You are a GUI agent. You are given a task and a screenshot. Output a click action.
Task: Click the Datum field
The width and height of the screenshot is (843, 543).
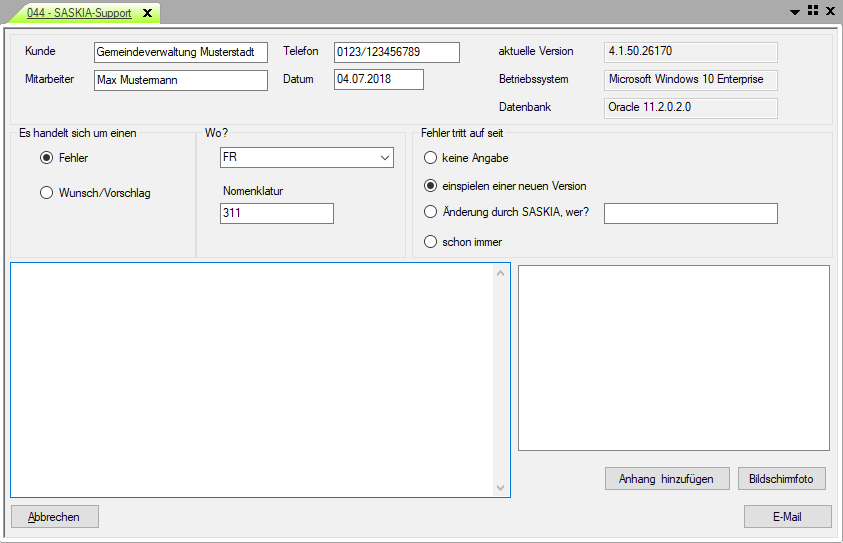click(378, 80)
